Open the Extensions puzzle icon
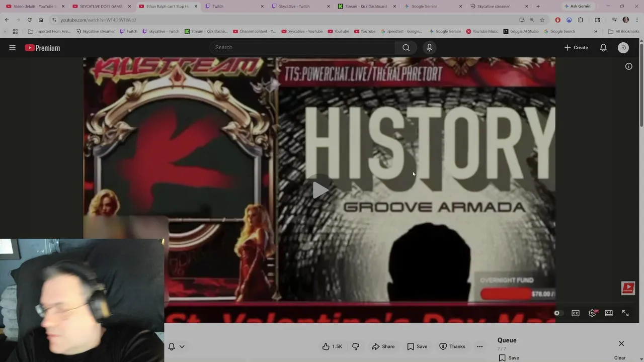Image resolution: width=644 pixels, height=362 pixels. 581,20
